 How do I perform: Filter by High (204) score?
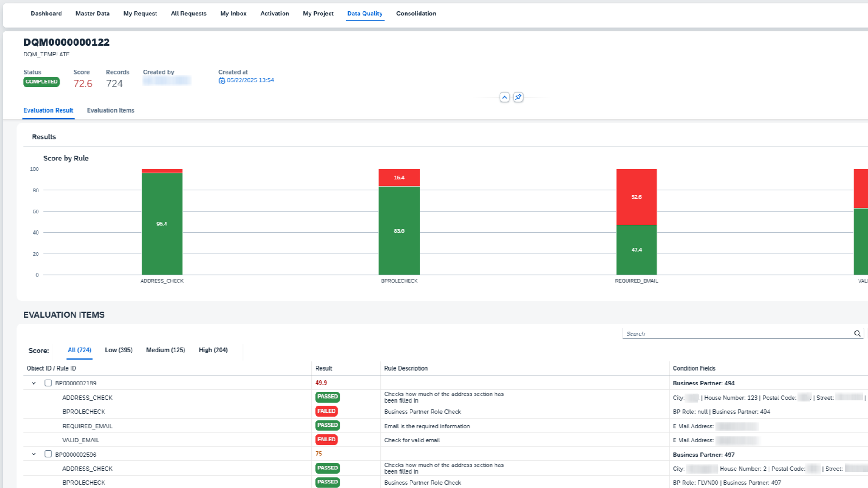coord(213,350)
